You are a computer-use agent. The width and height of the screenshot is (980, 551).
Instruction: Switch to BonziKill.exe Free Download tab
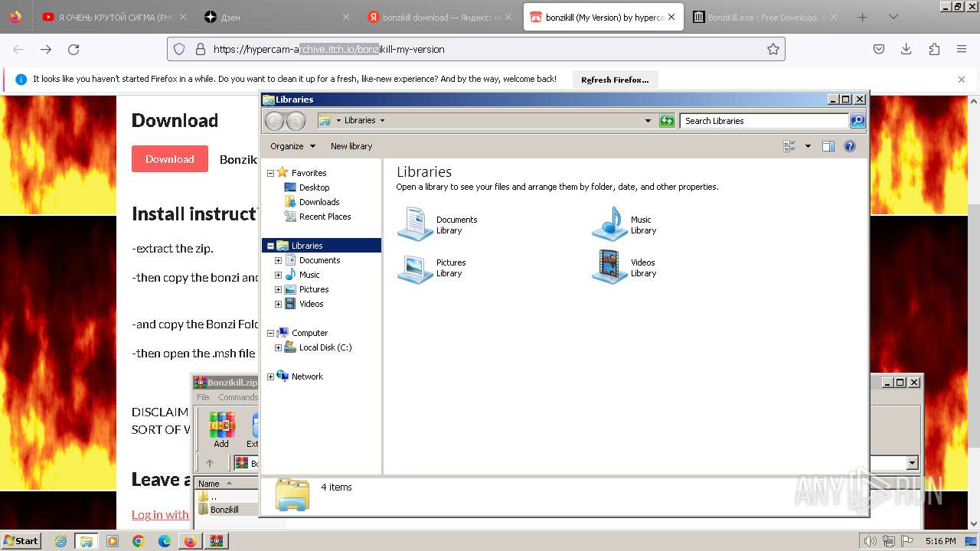coord(765,17)
